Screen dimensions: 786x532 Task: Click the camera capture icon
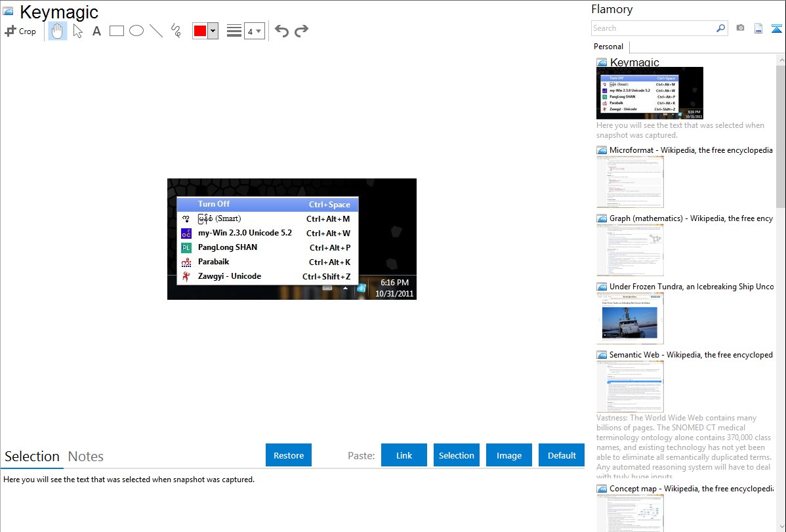(740, 28)
